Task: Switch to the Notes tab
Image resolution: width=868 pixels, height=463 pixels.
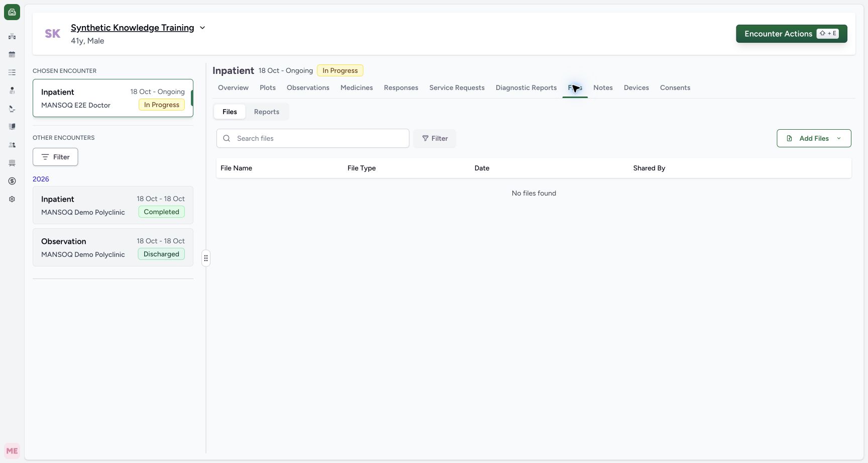Action: point(603,87)
